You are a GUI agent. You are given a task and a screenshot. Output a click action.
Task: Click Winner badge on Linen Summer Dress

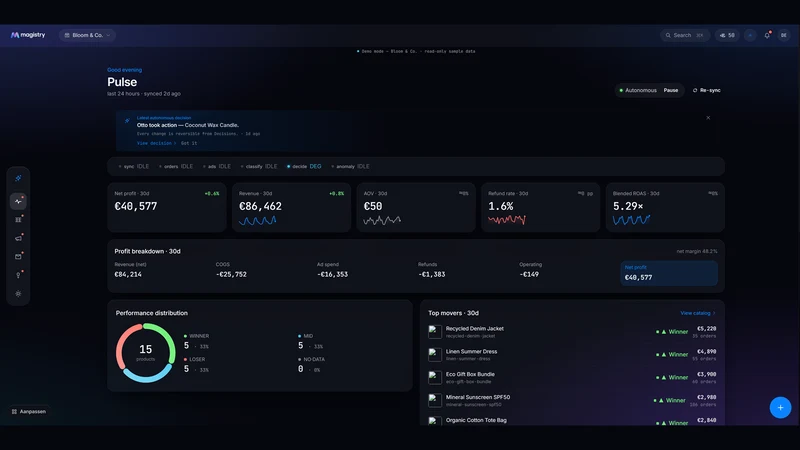[672, 355]
